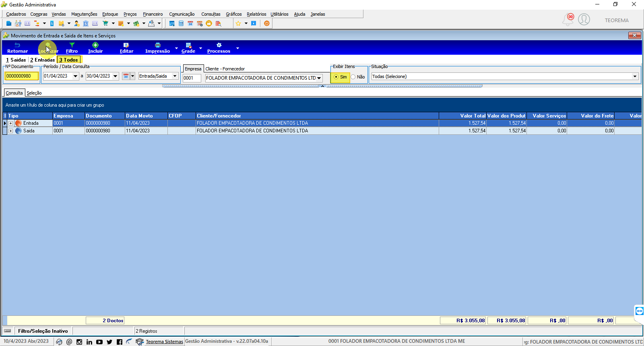Click Filtro/Seleção Inativo status text

[43, 331]
